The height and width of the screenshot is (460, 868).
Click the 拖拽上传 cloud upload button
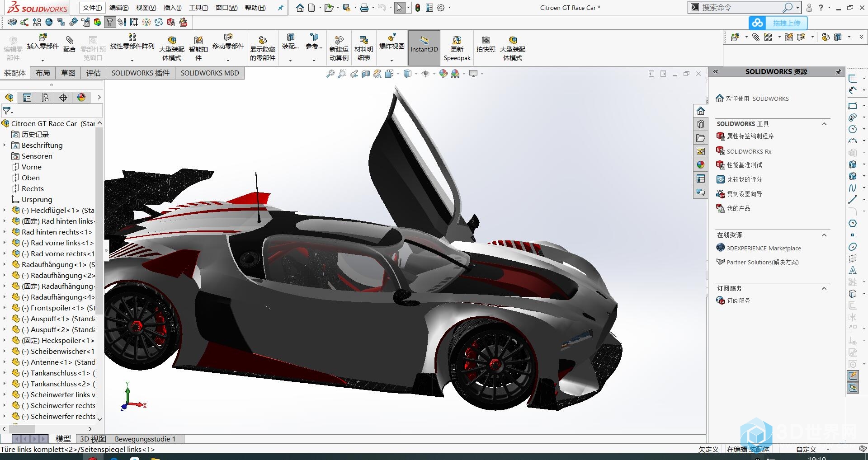pos(778,23)
